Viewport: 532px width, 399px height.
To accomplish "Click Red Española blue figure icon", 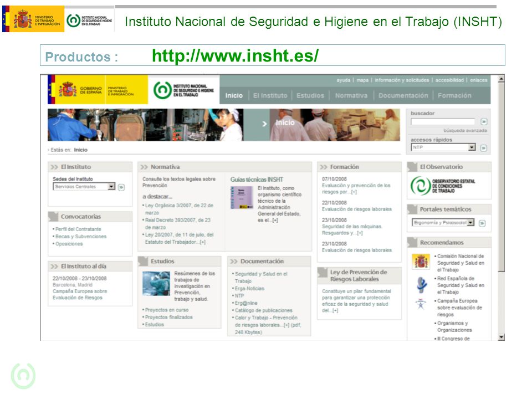I will (x=421, y=285).
